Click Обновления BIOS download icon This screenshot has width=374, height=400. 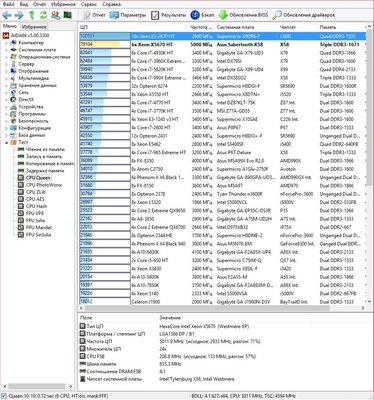point(223,15)
